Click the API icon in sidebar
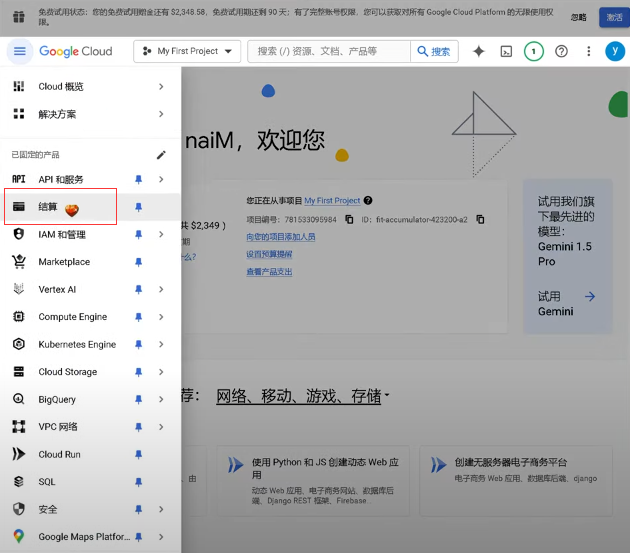The height and width of the screenshot is (553, 630). 18,179
